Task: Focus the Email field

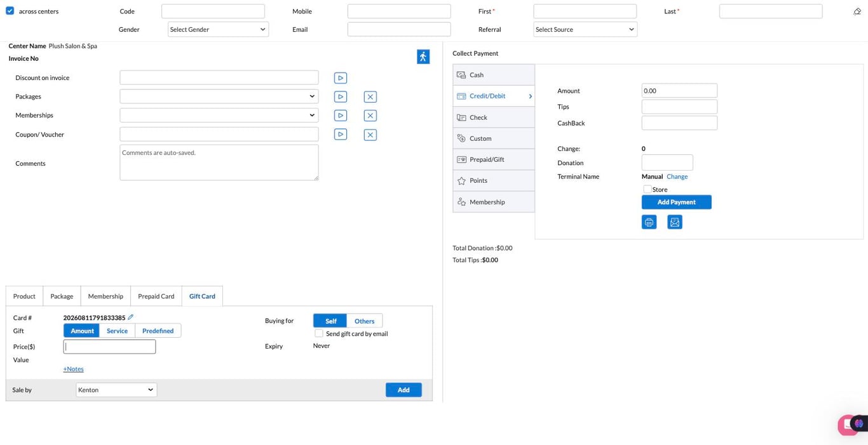Action: click(x=399, y=29)
